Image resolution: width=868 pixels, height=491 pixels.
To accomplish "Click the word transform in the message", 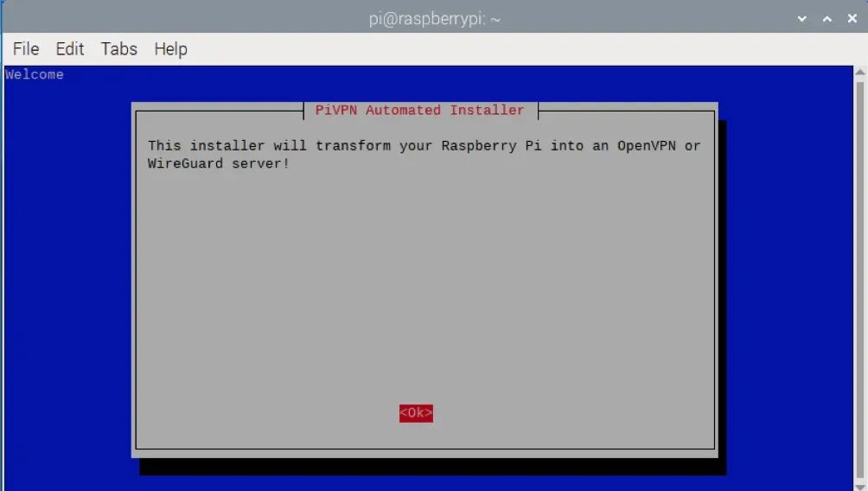I will pyautogui.click(x=353, y=146).
